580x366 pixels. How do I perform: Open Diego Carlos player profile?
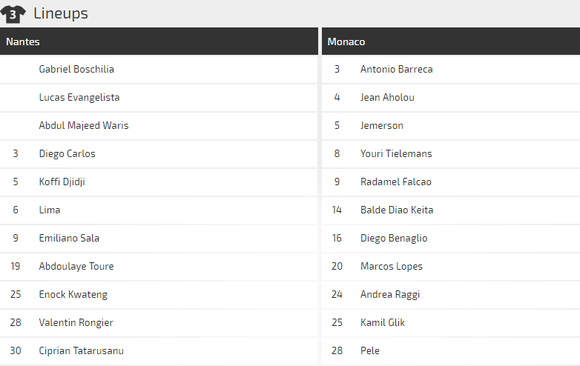pos(67,154)
